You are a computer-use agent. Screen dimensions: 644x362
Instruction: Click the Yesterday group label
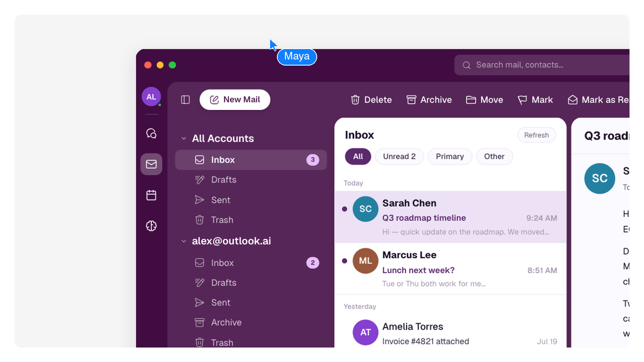point(360,306)
